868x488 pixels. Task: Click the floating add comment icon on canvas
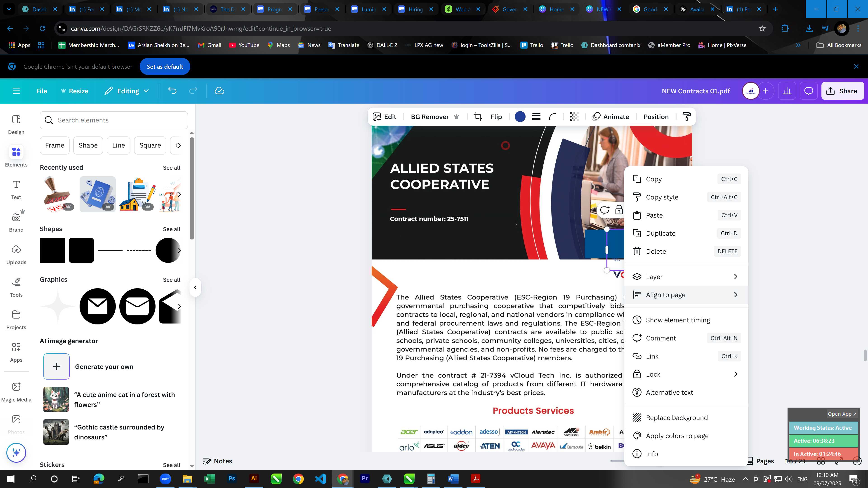(x=604, y=210)
